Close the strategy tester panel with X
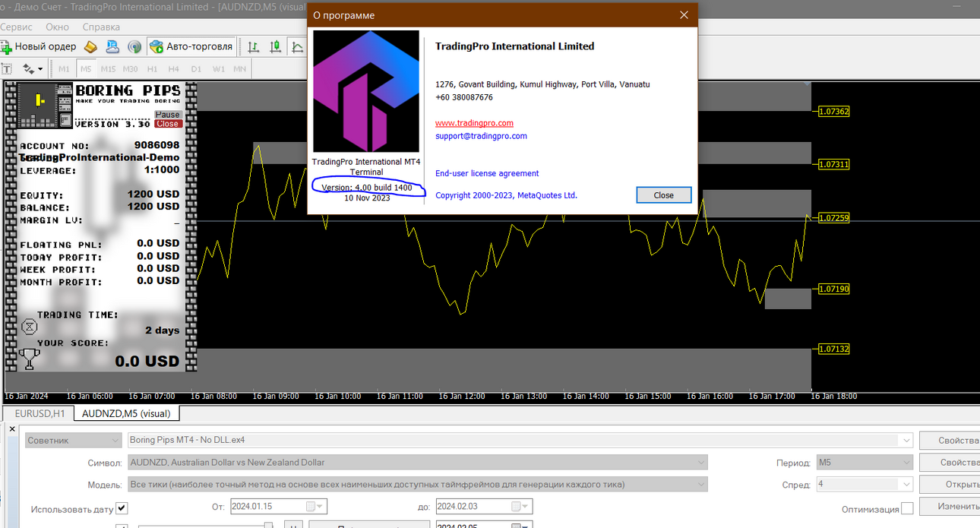Viewport: 980px width, 528px height. pos(11,429)
